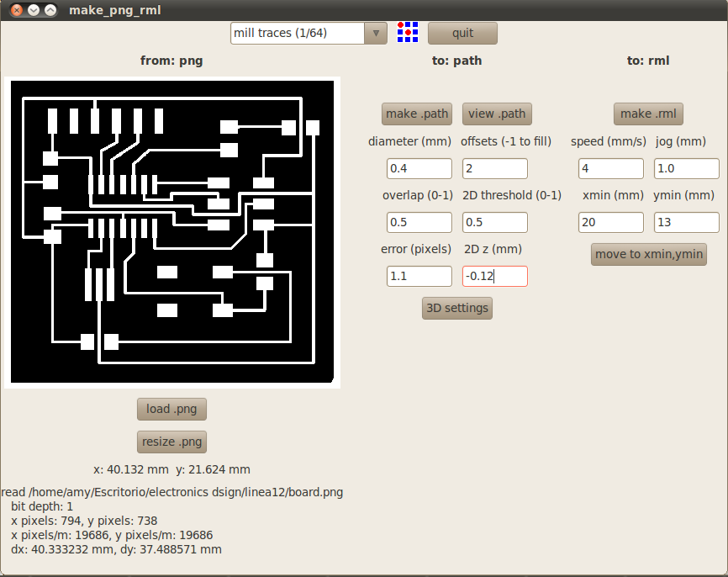Click the quit button
This screenshot has height=577, width=728.
point(462,34)
